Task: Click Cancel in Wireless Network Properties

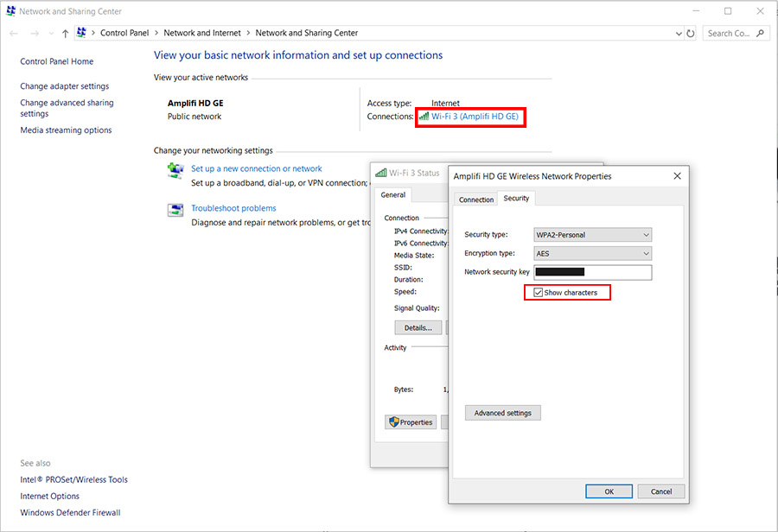Action: click(x=661, y=491)
